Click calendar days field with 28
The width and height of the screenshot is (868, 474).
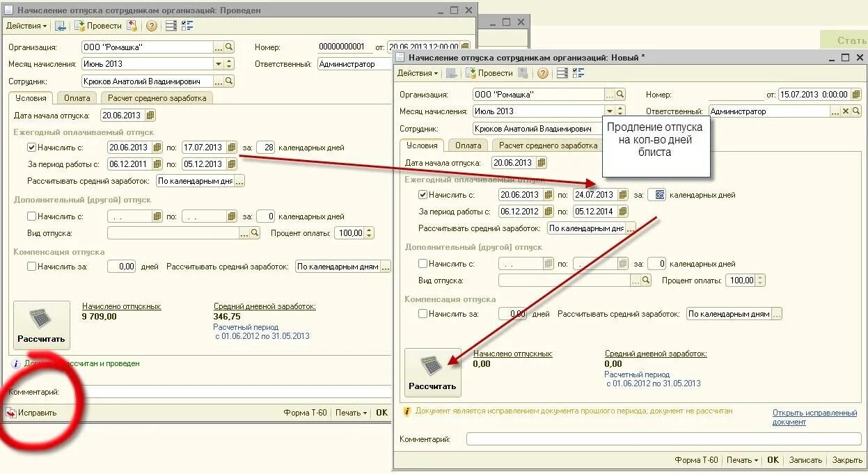[x=266, y=148]
